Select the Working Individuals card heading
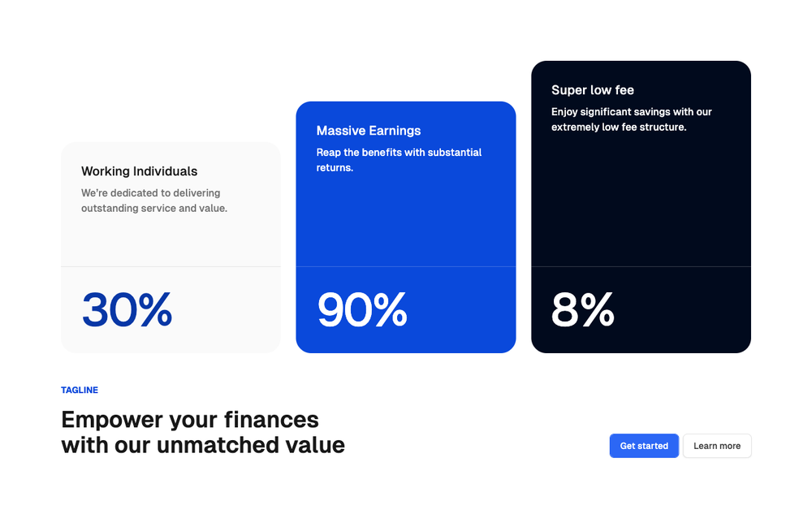 [x=140, y=171]
